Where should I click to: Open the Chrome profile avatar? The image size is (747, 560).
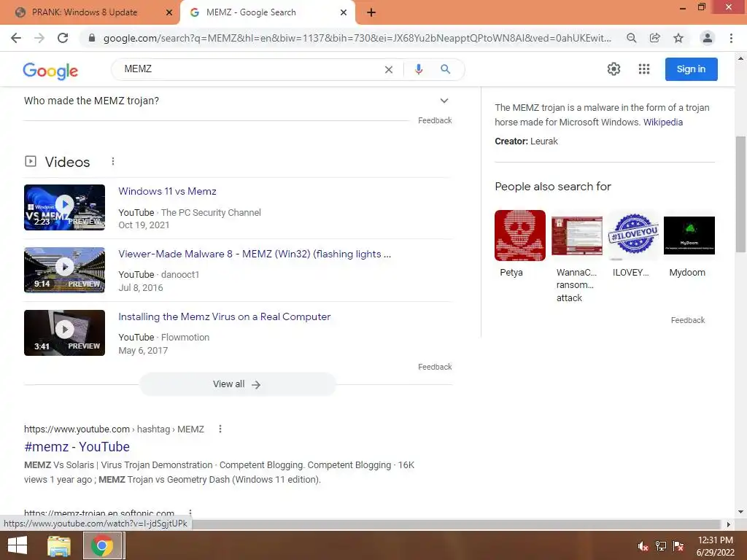(708, 38)
